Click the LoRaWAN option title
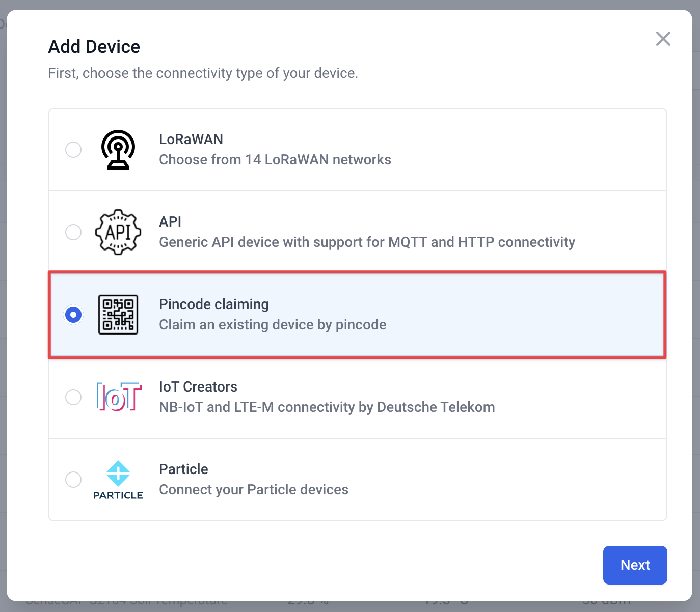Screen dimensions: 700x612 191,140
